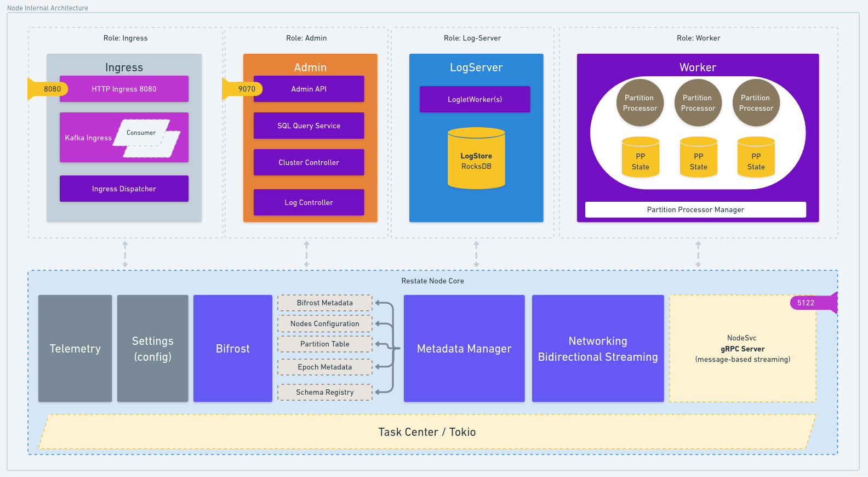Click the 'Worker' heading text

(698, 67)
